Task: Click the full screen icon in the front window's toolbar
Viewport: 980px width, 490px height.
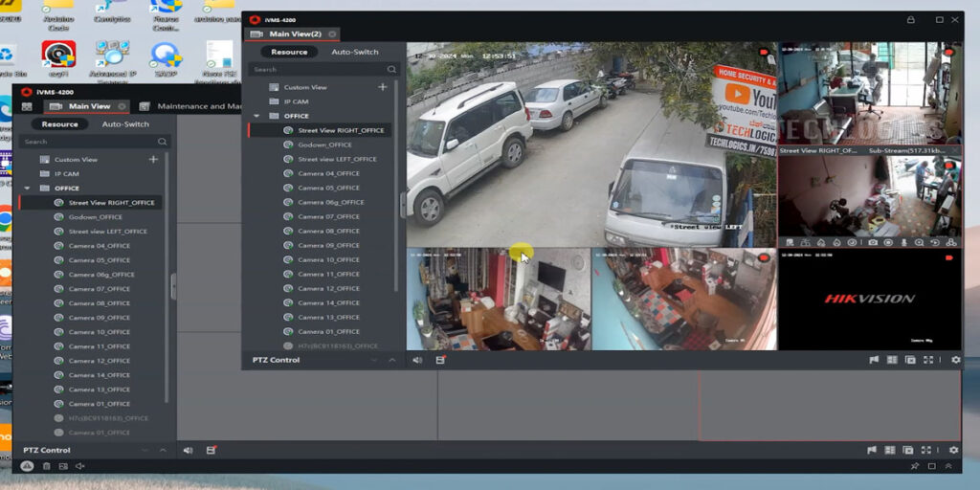Action: tap(927, 360)
